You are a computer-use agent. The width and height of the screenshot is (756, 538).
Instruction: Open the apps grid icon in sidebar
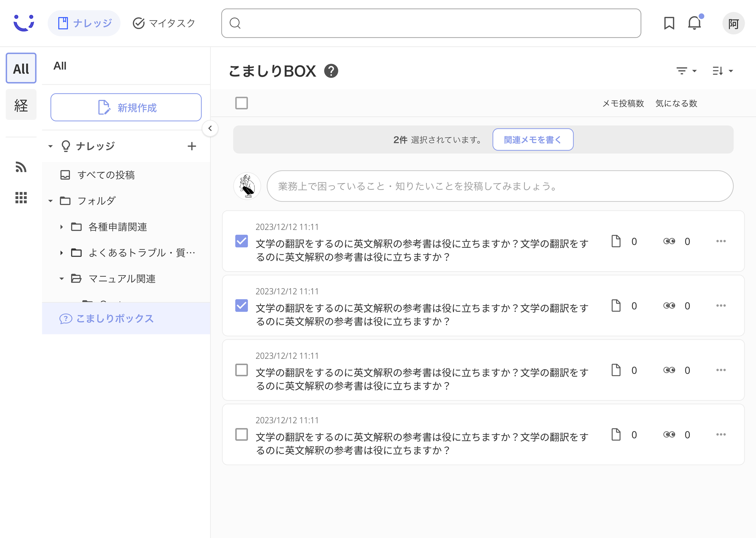[22, 197]
